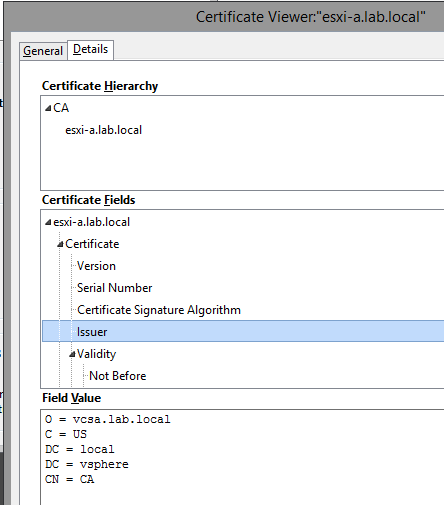Collapse the Certificate node triangle
444x505 pixels.
[60, 244]
